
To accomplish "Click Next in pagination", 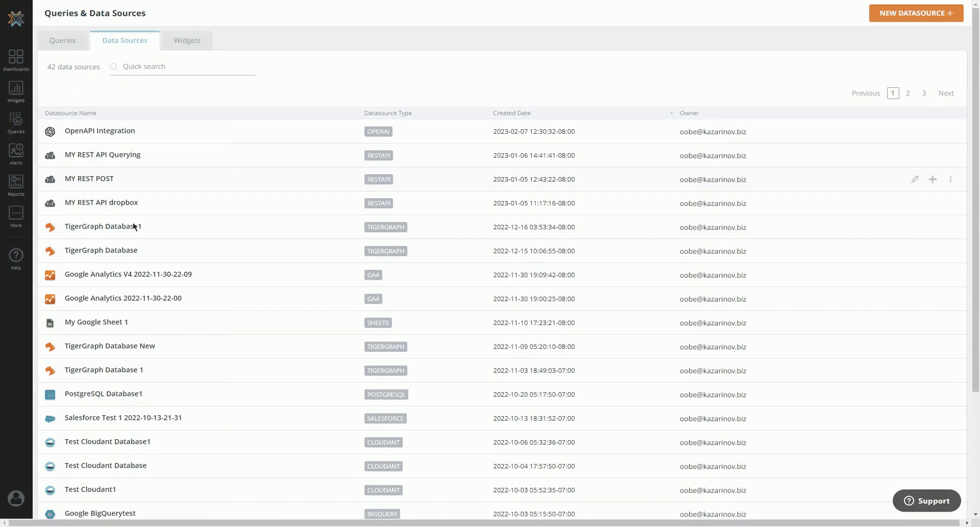I will tap(945, 93).
